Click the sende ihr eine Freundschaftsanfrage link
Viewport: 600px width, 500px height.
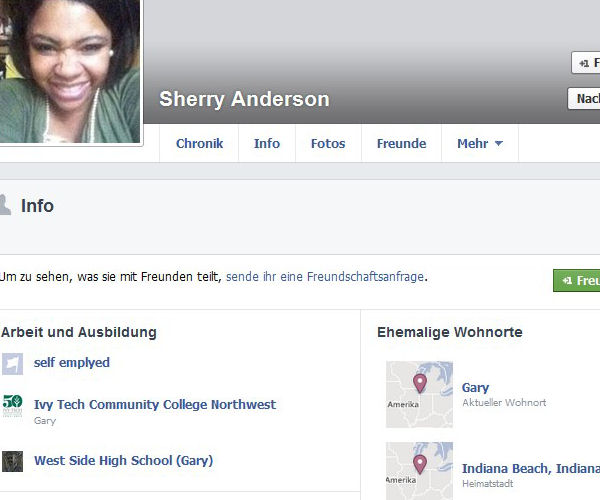pos(325,277)
